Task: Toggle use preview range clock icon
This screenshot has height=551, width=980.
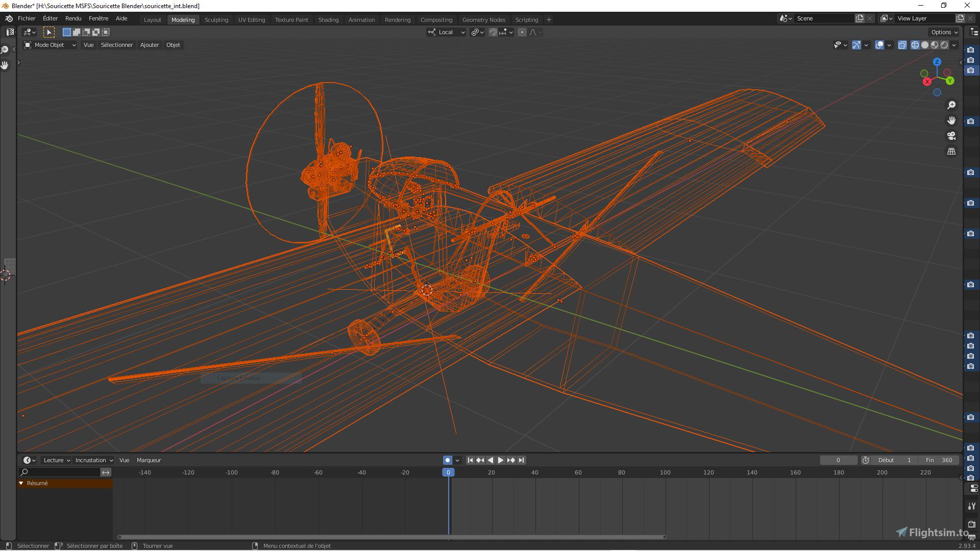Action: 866,460
